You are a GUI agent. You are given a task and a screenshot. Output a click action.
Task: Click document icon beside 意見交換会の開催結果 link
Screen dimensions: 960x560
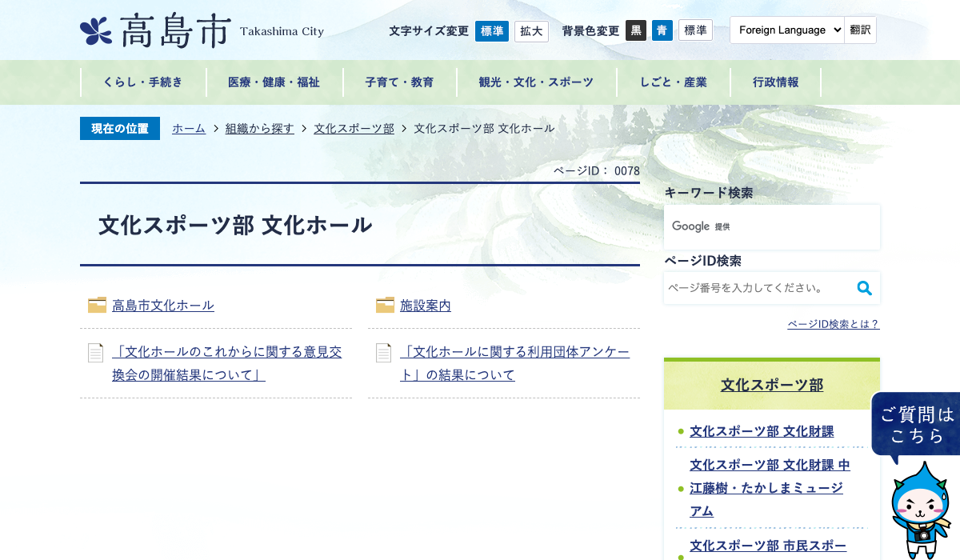click(96, 353)
